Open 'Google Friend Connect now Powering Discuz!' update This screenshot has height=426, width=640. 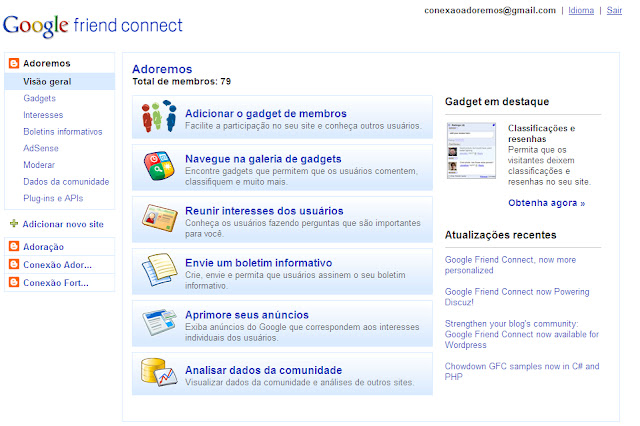tap(517, 297)
